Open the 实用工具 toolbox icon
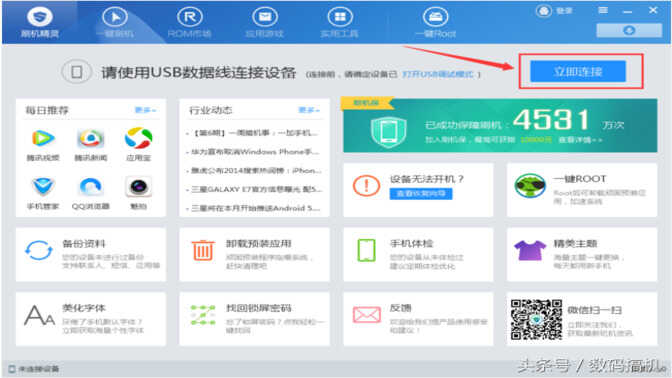Image resolution: width=672 pixels, height=378 pixels. tap(339, 17)
